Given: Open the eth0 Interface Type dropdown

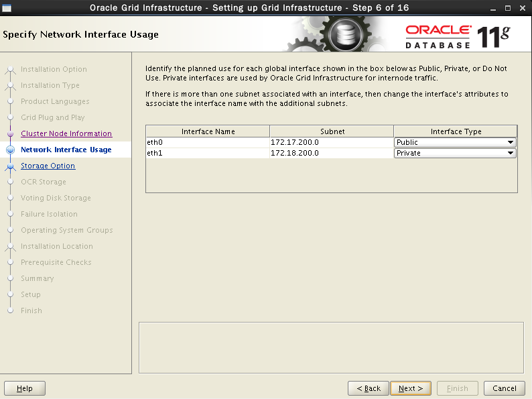Looking at the screenshot, I should (x=455, y=142).
